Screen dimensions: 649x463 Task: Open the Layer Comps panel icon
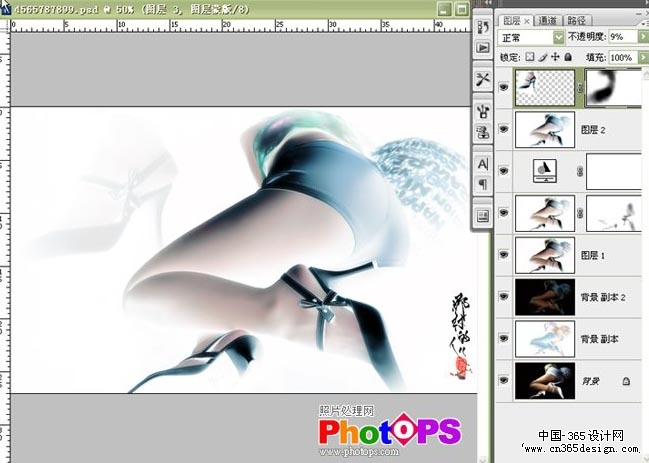[x=483, y=216]
